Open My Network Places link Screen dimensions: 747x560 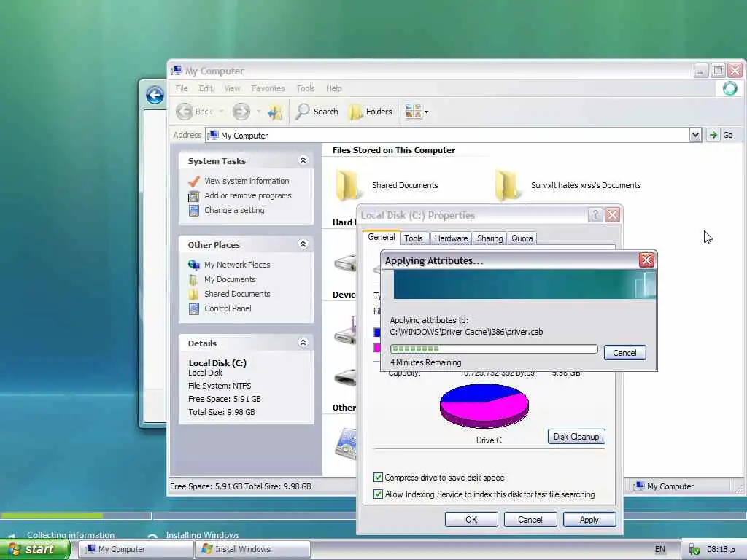tap(237, 265)
